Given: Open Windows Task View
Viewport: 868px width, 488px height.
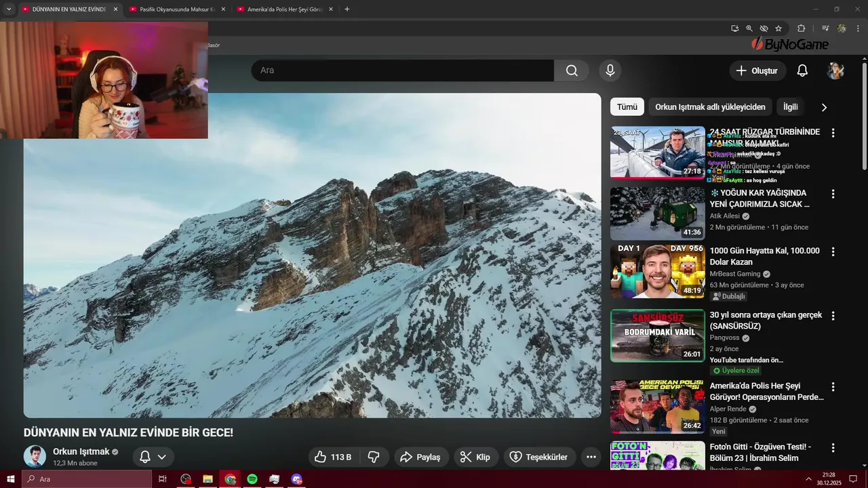Looking at the screenshot, I should (163, 479).
